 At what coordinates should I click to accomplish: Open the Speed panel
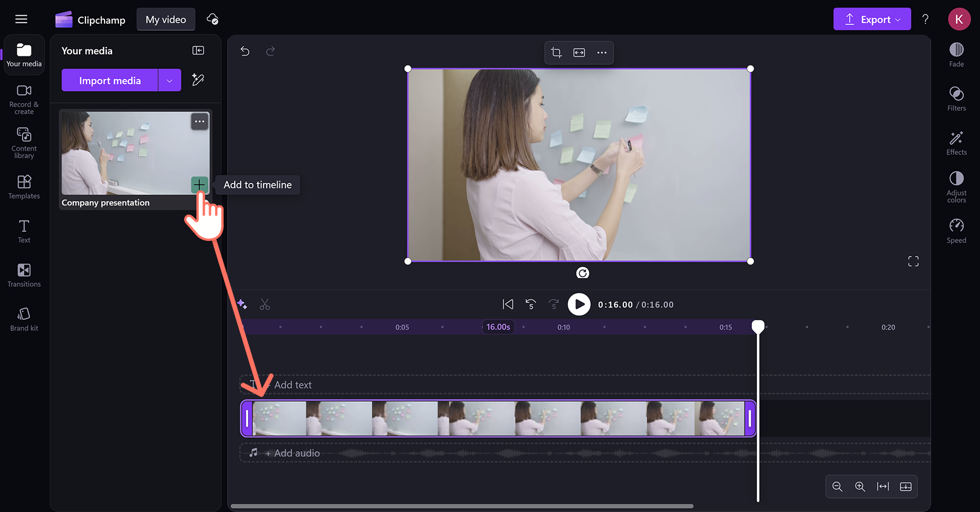956,231
